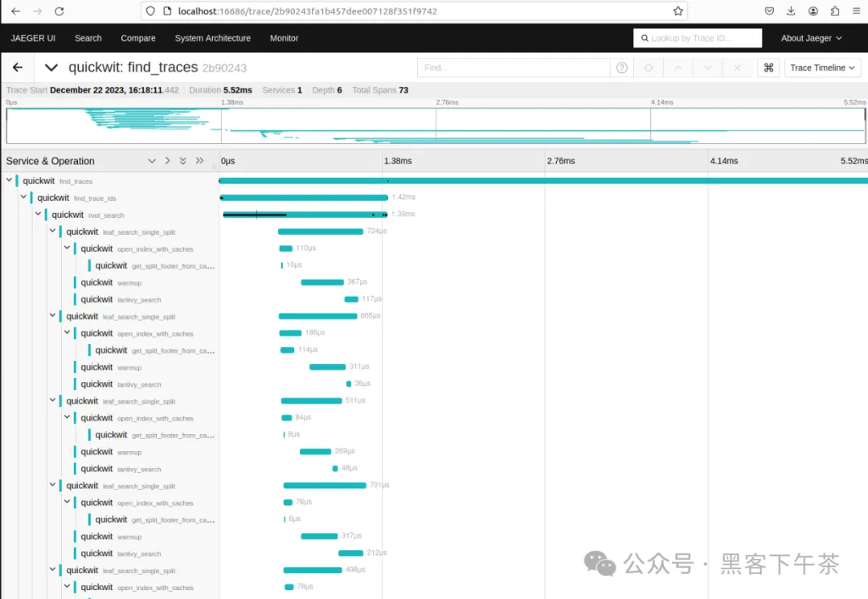Screen dimensions: 868x599
Task: Collapse leaf_search_single_split 498µs span
Action: 52,570
